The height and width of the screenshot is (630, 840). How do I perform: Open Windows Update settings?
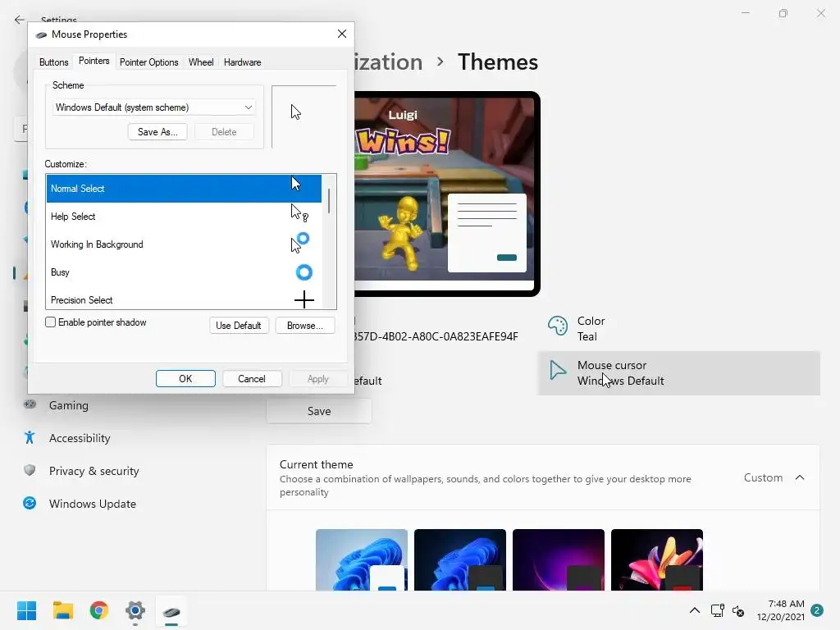pyautogui.click(x=92, y=504)
